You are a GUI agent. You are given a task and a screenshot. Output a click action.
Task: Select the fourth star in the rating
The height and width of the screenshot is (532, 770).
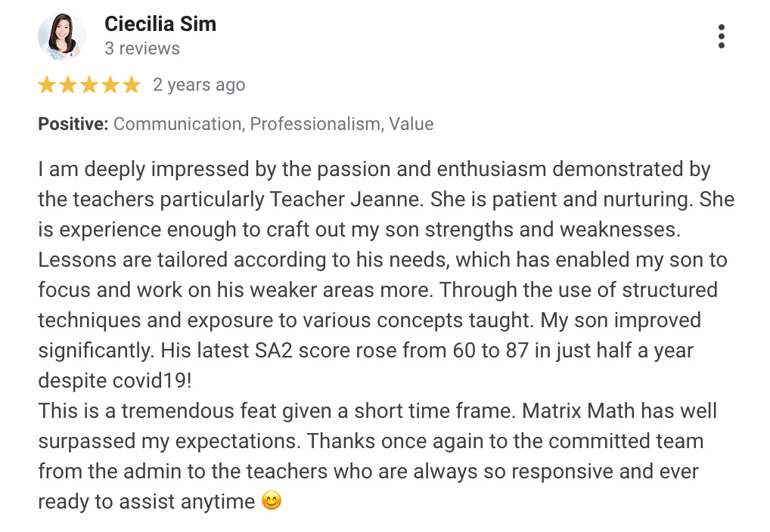[x=110, y=85]
